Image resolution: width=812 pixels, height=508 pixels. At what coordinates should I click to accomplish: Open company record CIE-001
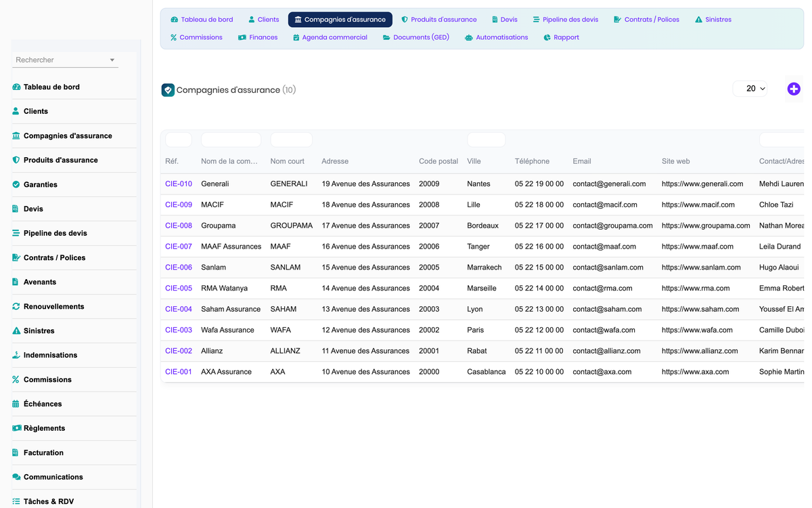click(179, 372)
